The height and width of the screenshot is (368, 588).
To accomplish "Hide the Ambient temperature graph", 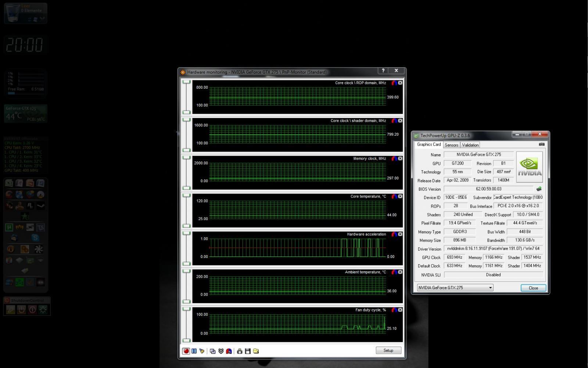I will 400,272.
